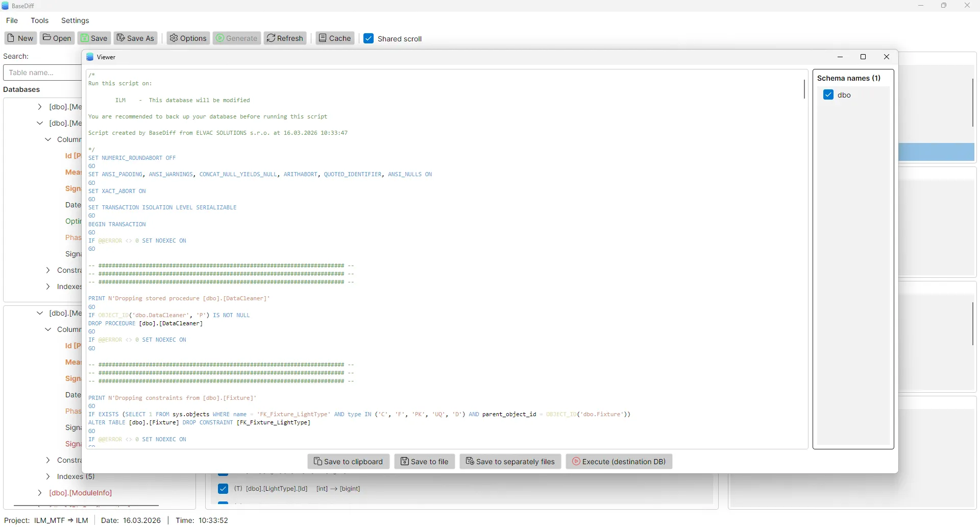Open the Tools menu
Screen dimensions: 980x527
point(40,20)
